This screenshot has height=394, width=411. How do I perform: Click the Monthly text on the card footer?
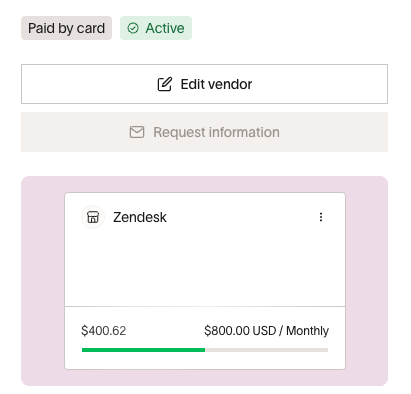point(307,331)
